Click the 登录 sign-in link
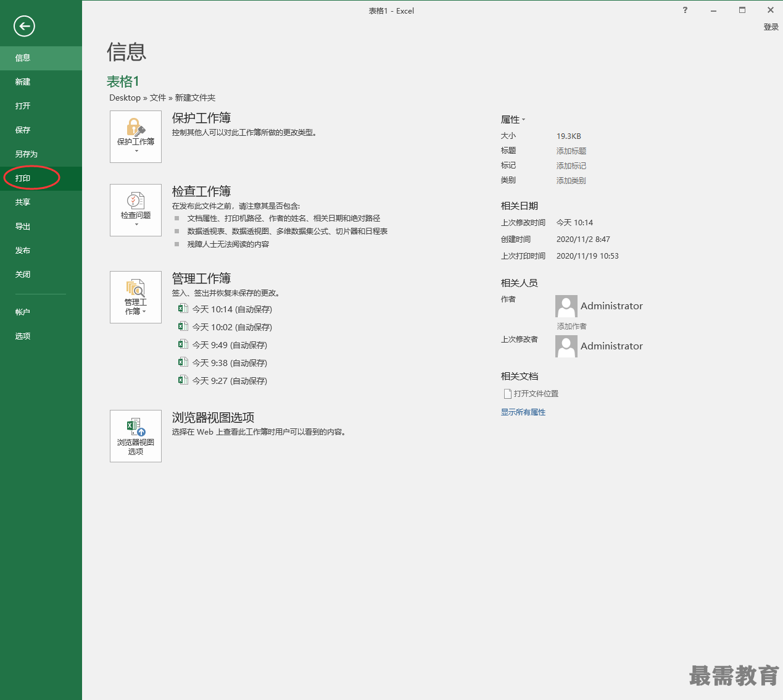This screenshot has width=783, height=700. point(771,27)
